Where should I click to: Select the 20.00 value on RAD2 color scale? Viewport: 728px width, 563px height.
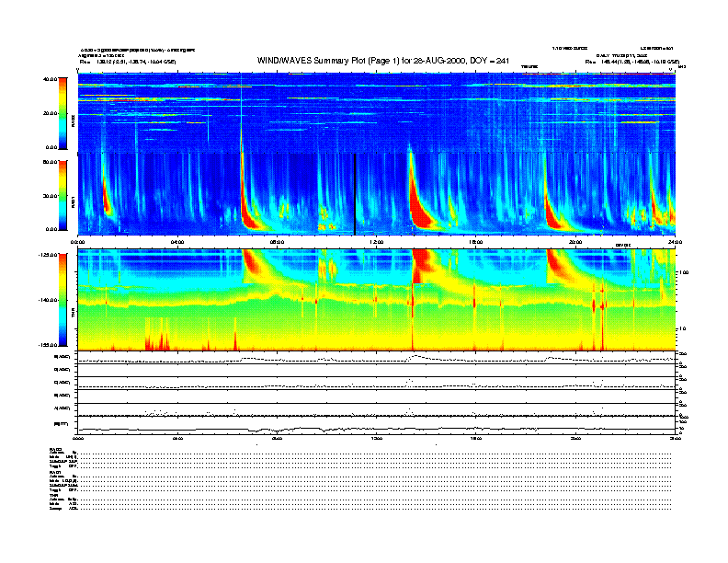(x=50, y=113)
